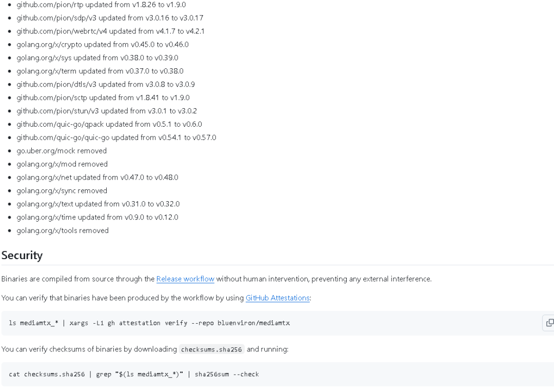The width and height of the screenshot is (554, 392).
Task: Click the ls mediamtx attestation code block
Action: tap(149, 323)
